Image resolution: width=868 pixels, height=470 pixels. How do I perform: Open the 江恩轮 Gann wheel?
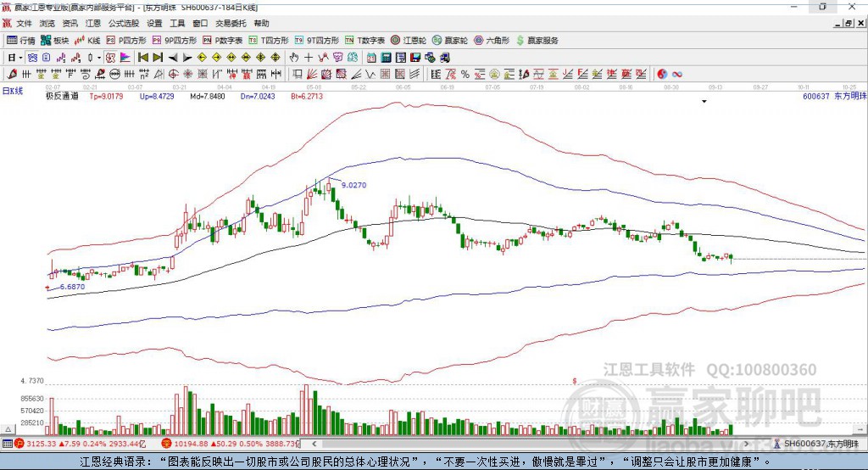click(x=409, y=41)
